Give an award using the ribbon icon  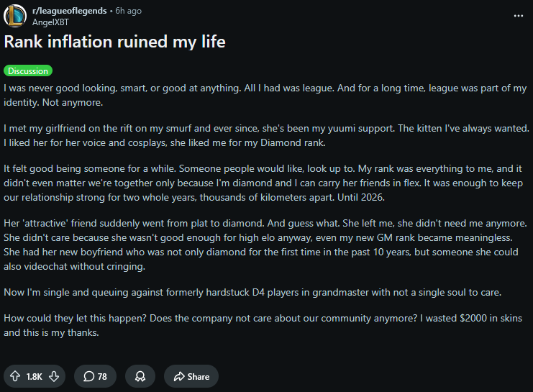click(140, 376)
